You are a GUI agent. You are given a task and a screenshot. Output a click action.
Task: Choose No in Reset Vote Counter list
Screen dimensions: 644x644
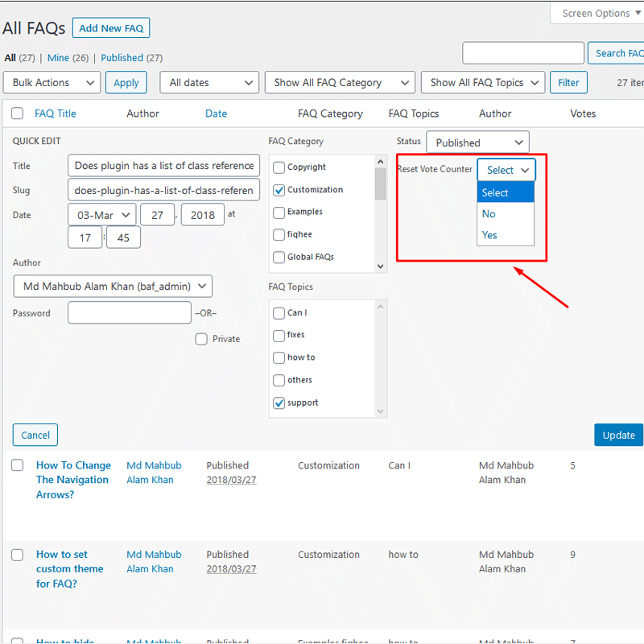[489, 213]
